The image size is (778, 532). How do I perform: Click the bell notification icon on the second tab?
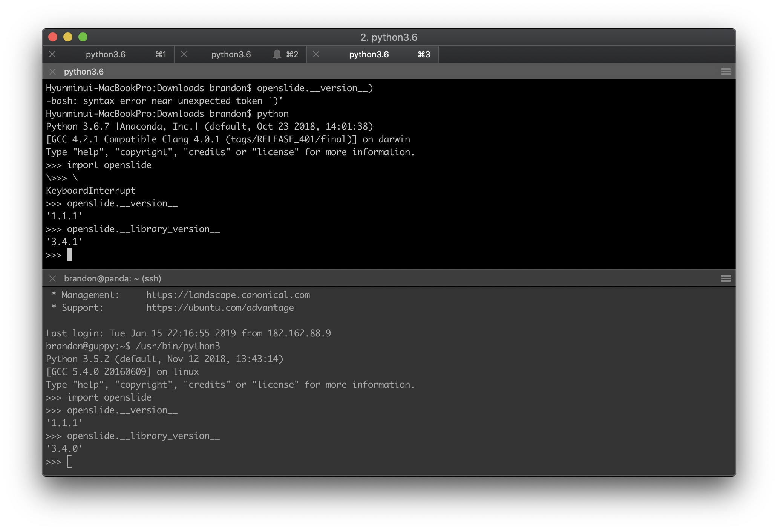tap(277, 54)
